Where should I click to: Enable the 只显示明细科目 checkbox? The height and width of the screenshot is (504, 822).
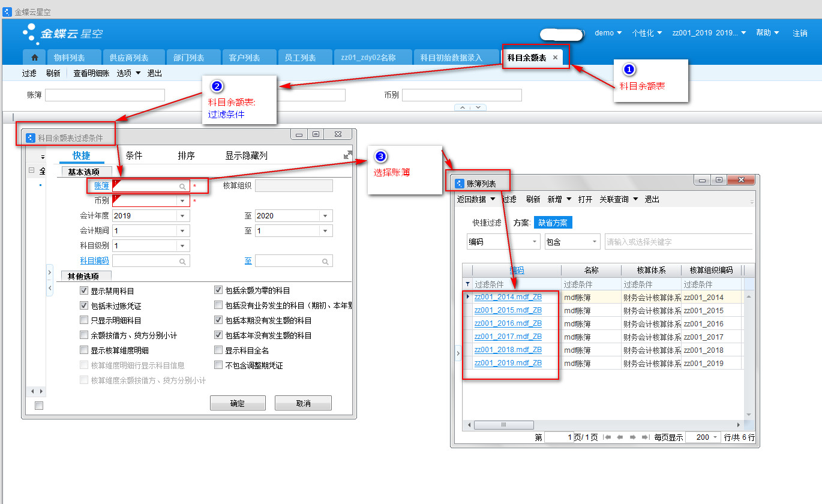84,320
